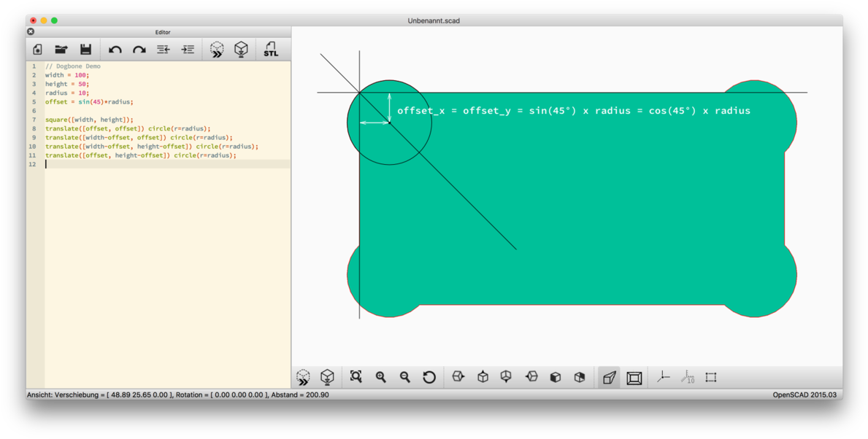Image resolution: width=868 pixels, height=439 pixels.
Task: Open a file with the folder icon
Action: tap(61, 50)
